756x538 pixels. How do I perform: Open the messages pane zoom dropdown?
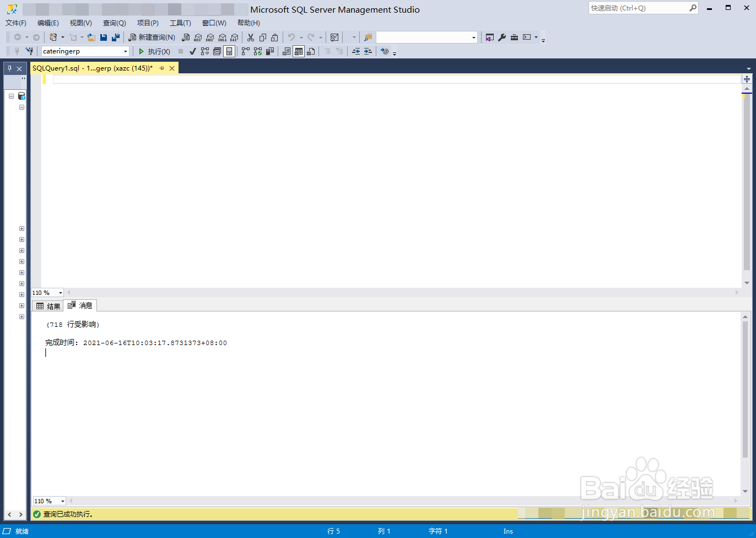tap(63, 501)
